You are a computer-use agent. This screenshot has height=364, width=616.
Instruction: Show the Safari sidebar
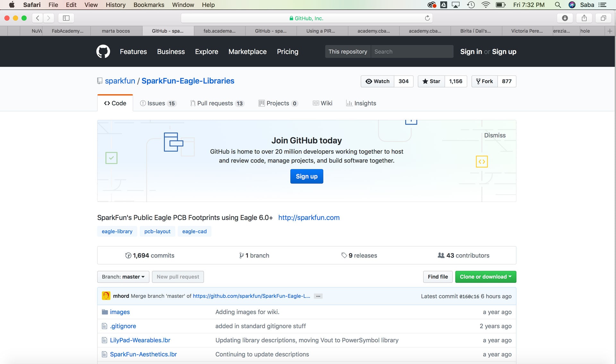tap(66, 18)
